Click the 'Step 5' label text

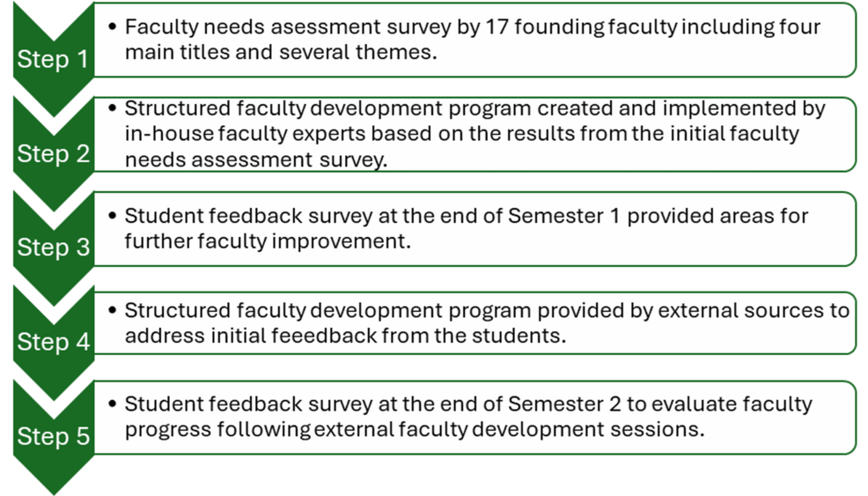click(53, 436)
